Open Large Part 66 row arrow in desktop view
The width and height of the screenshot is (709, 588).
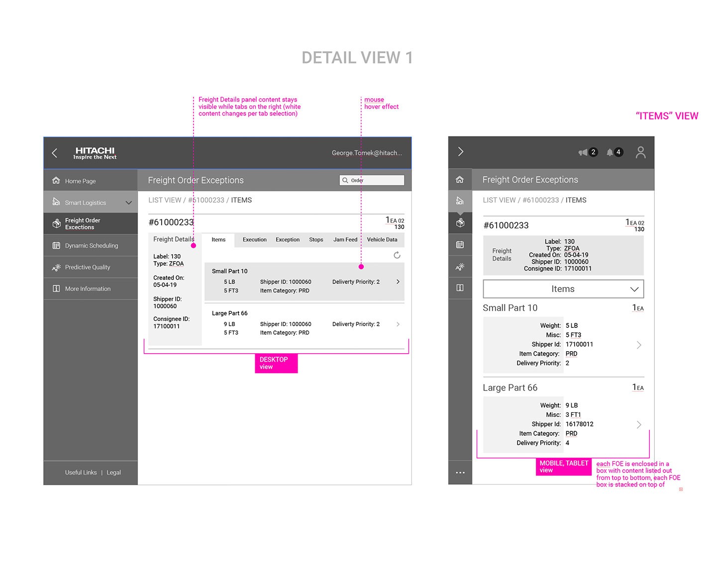coord(398,324)
